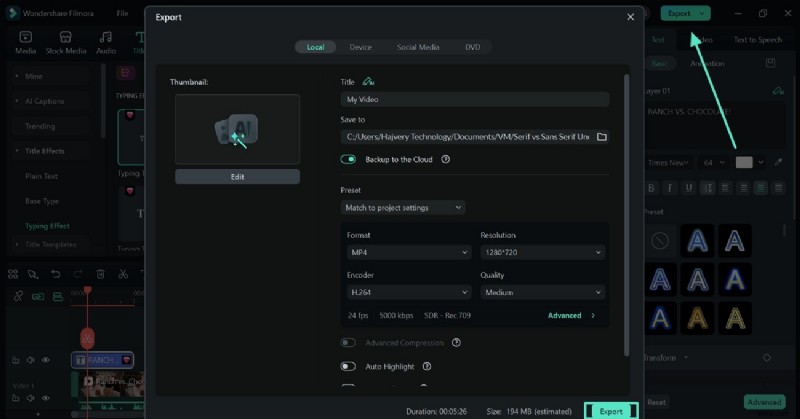
Task: Click the AI title generator icon beside Title
Action: (368, 82)
